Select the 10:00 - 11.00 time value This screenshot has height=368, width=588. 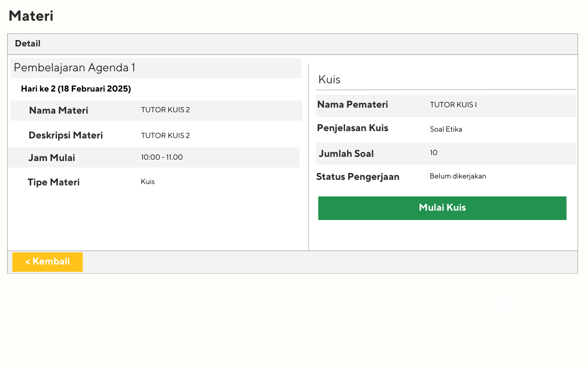click(x=162, y=157)
